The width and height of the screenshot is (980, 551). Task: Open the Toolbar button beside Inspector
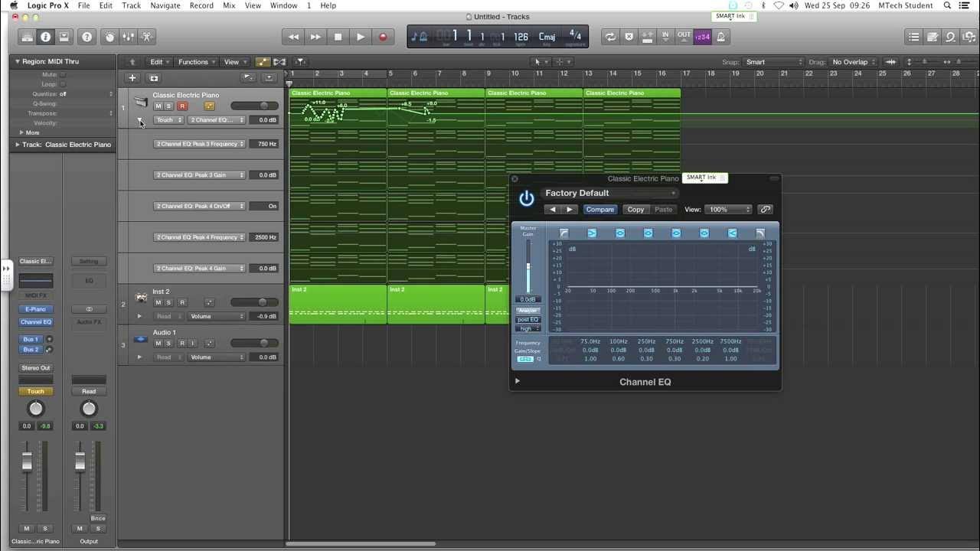(x=64, y=37)
